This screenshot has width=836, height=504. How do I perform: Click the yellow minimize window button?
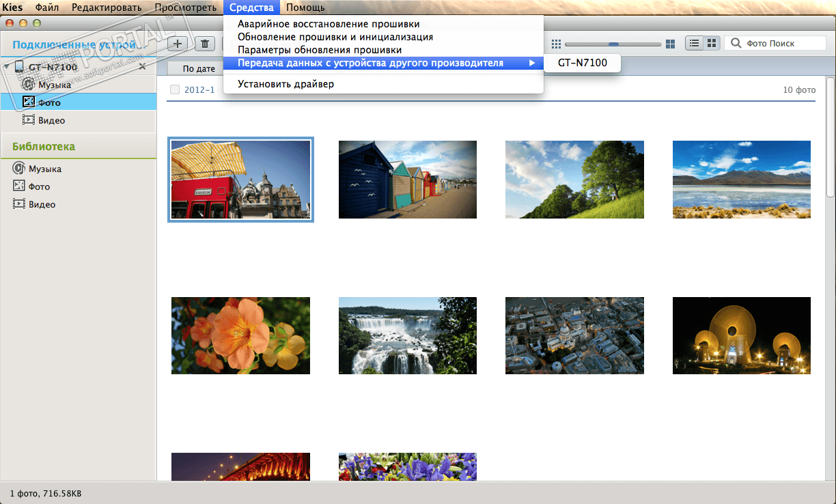coord(22,23)
